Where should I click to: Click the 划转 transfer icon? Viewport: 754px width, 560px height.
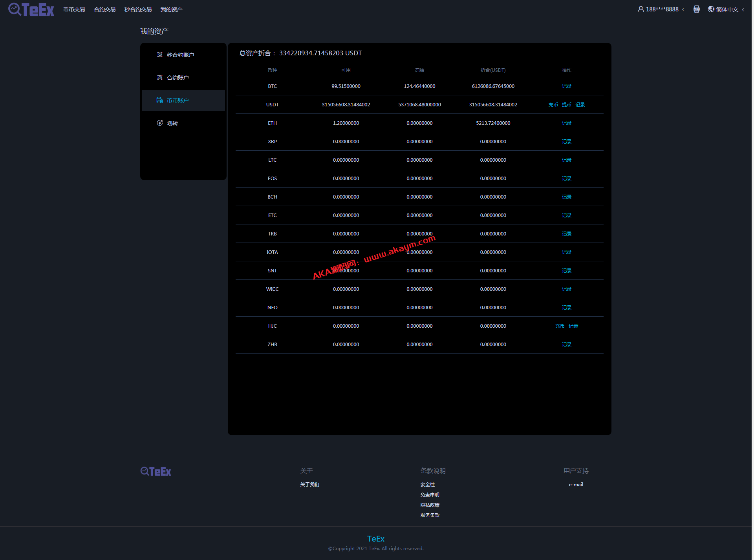point(160,123)
